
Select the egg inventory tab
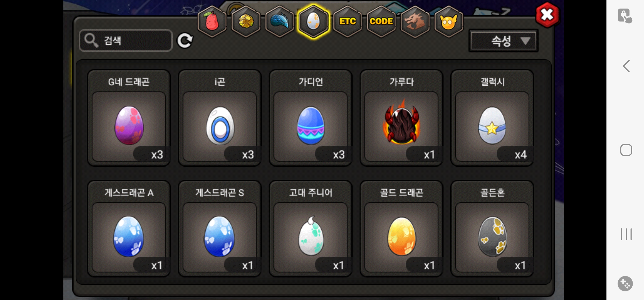pyautogui.click(x=313, y=22)
